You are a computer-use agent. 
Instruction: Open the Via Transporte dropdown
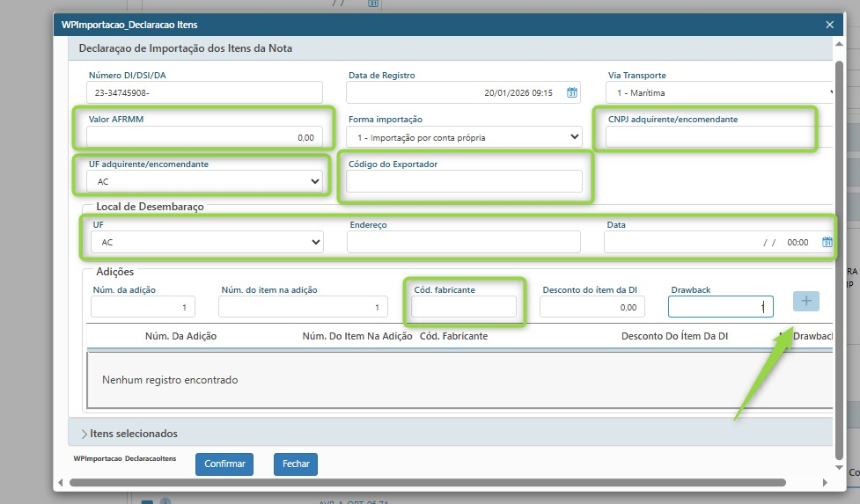pos(720,92)
